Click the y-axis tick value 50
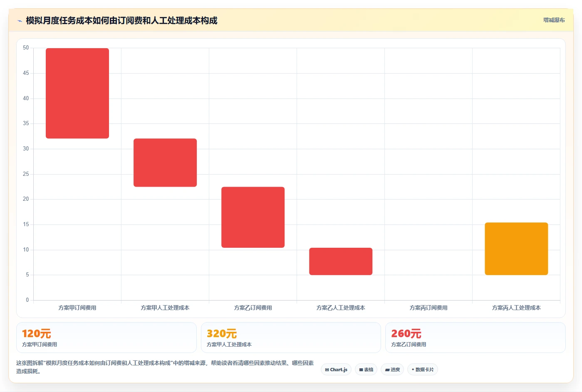Viewport: 582px width, 392px height. tap(26, 48)
